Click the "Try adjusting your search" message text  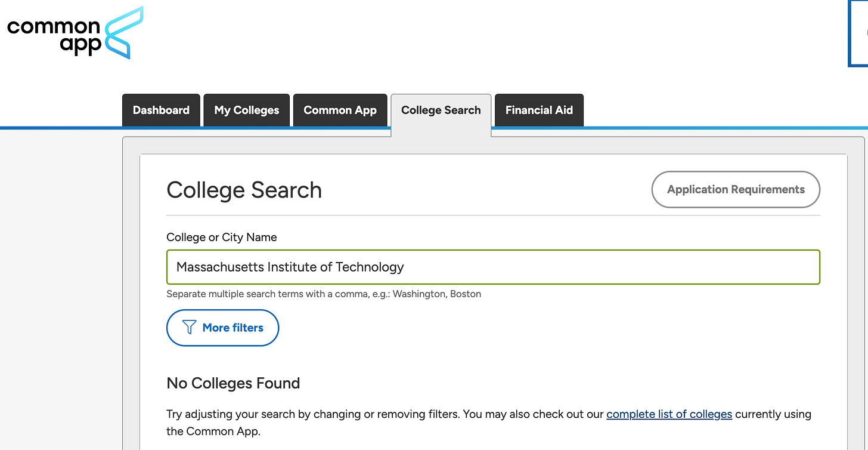[489, 423]
